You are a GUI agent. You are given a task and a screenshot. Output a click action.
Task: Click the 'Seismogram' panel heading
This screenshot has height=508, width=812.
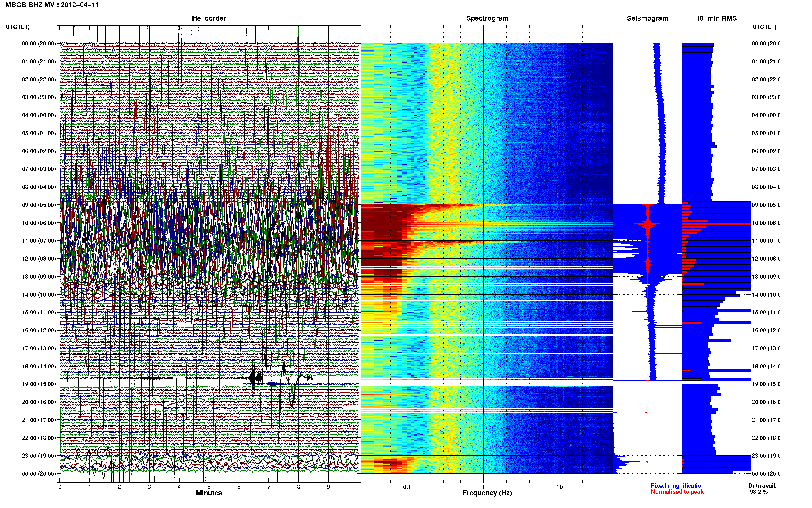coord(648,19)
